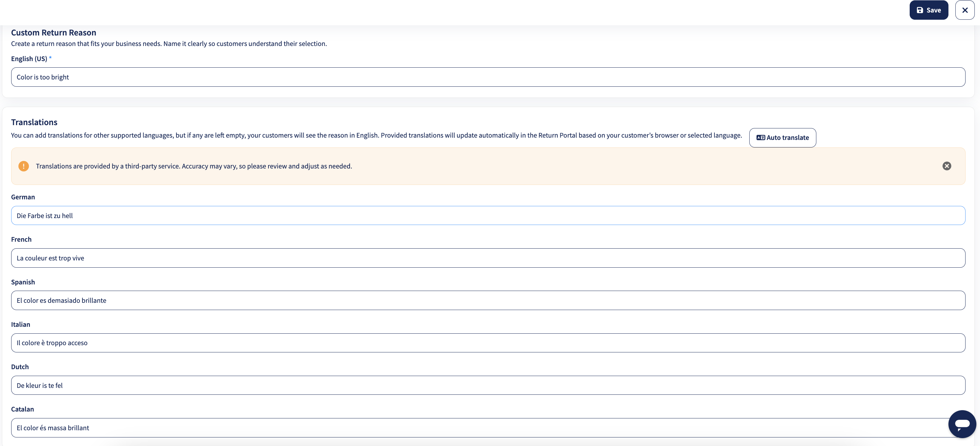Click the close X at the top right
980x446 pixels.
tap(965, 10)
